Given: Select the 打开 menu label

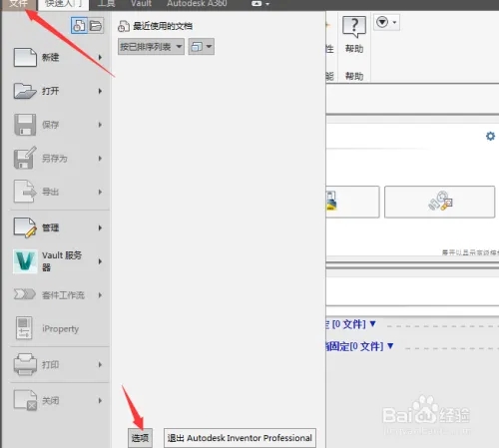Looking at the screenshot, I should (51, 91).
